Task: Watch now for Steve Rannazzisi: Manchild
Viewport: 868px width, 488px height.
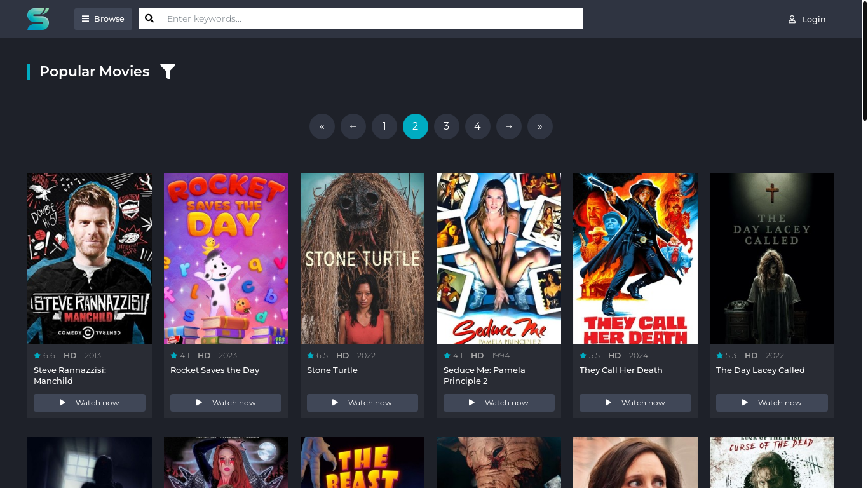Action: (90, 403)
